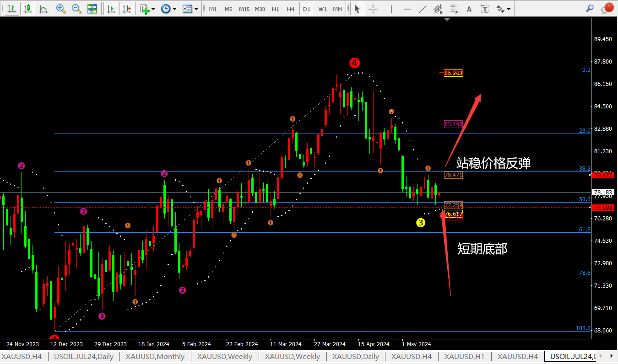
Task: Select the W1 timeframe
Action: pyautogui.click(x=322, y=9)
